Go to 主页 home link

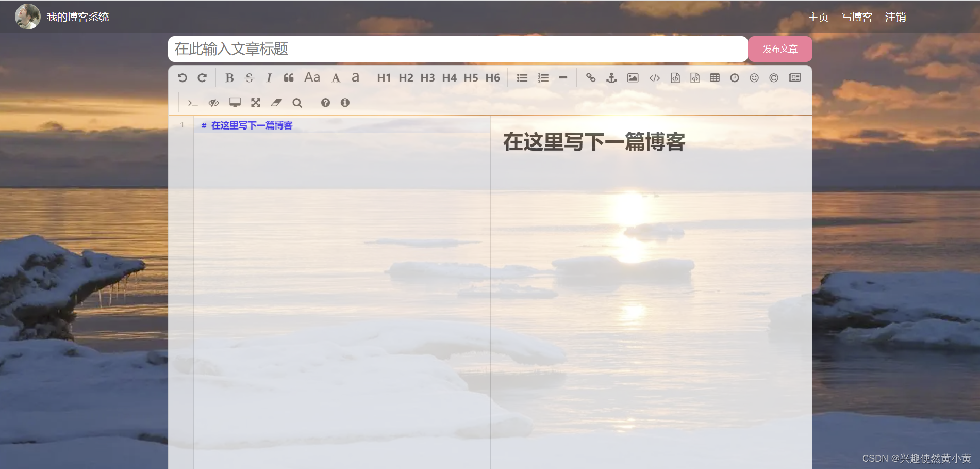click(x=818, y=17)
